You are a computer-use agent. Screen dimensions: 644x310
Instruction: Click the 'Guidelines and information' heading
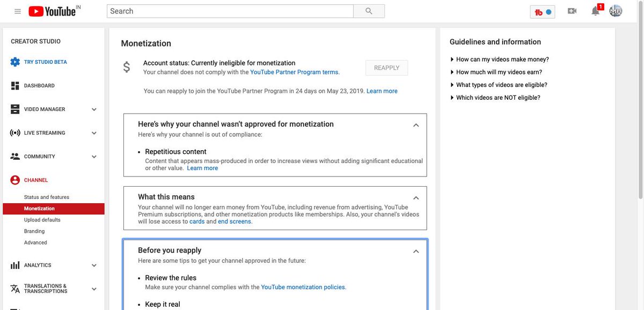[495, 42]
